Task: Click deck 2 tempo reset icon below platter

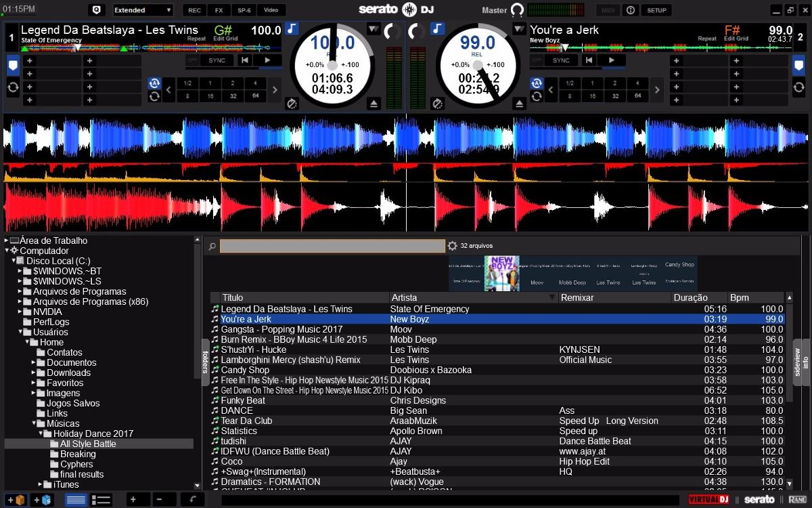Action: click(437, 104)
